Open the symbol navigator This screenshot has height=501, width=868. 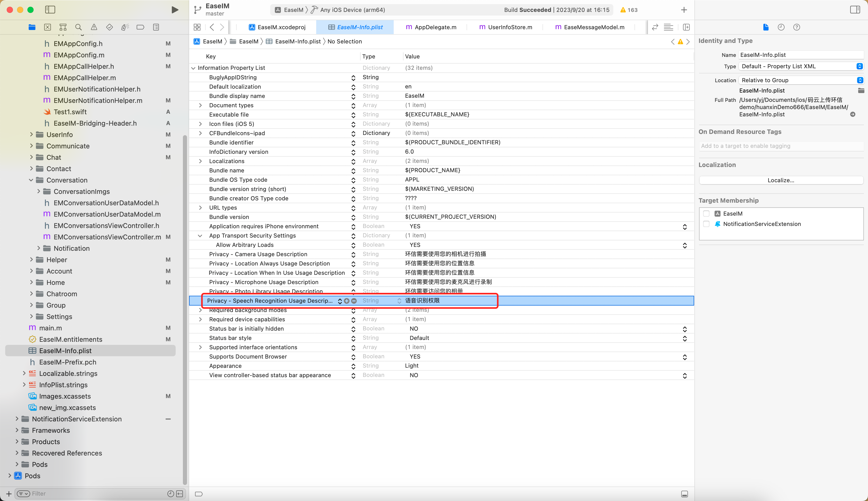[x=63, y=27]
